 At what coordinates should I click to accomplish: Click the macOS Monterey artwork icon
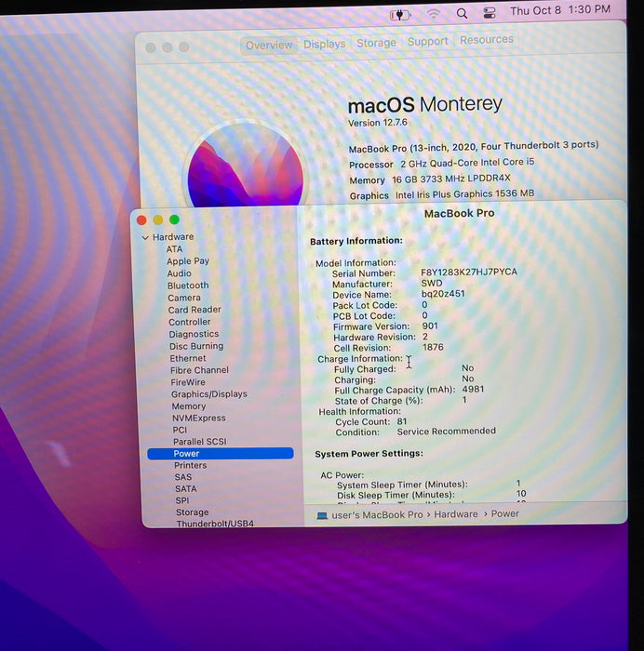coord(246,164)
